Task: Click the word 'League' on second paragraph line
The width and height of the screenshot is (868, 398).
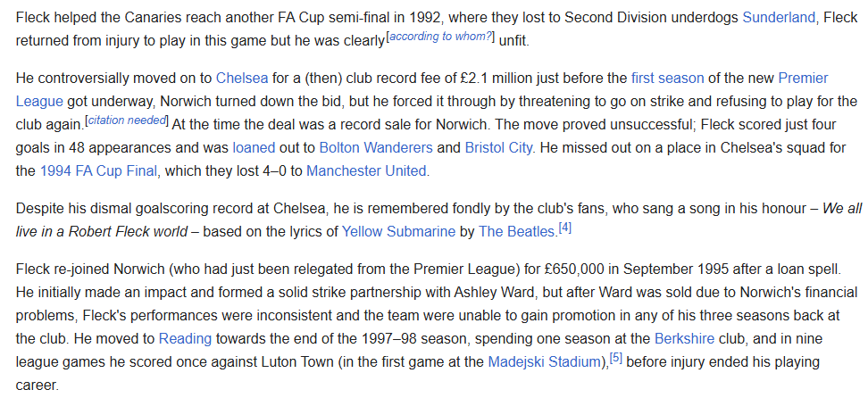Action: point(39,102)
